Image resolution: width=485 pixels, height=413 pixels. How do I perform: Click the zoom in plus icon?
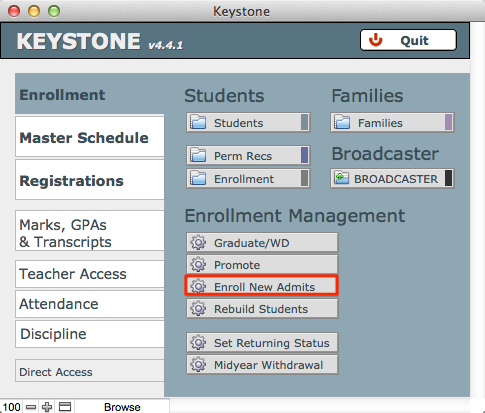click(47, 407)
